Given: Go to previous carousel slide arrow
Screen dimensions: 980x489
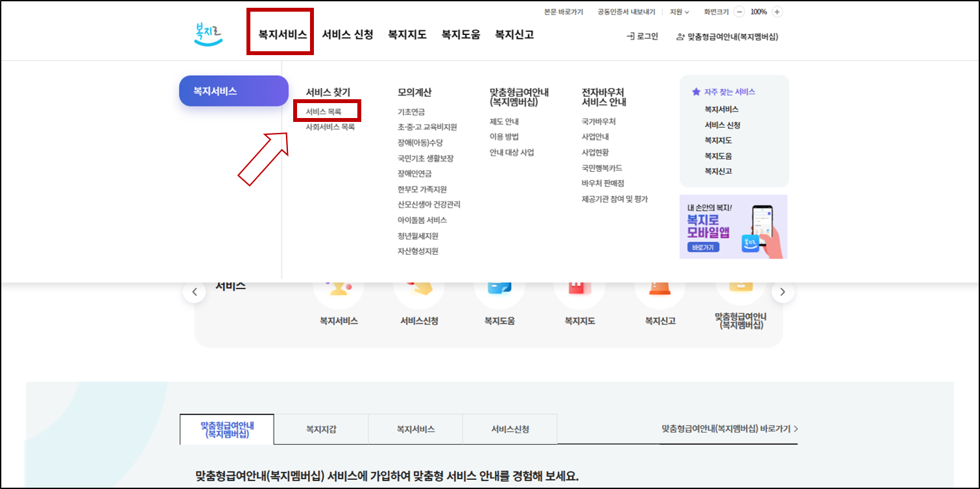Looking at the screenshot, I should point(194,292).
